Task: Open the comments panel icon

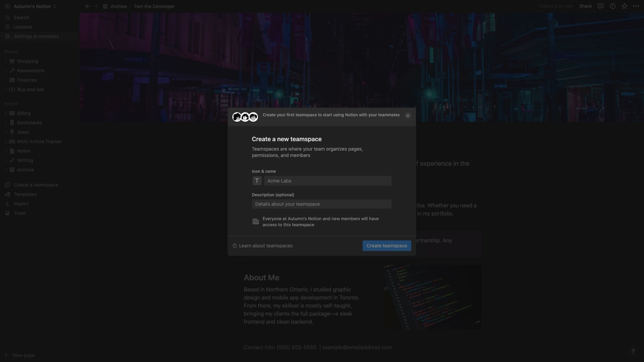Action: pyautogui.click(x=601, y=6)
